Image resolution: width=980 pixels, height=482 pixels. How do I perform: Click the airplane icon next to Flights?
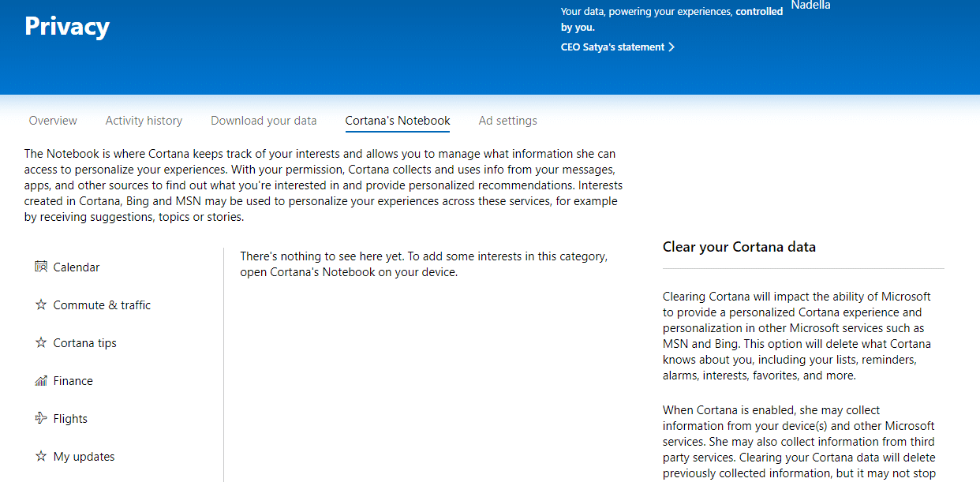click(41, 419)
